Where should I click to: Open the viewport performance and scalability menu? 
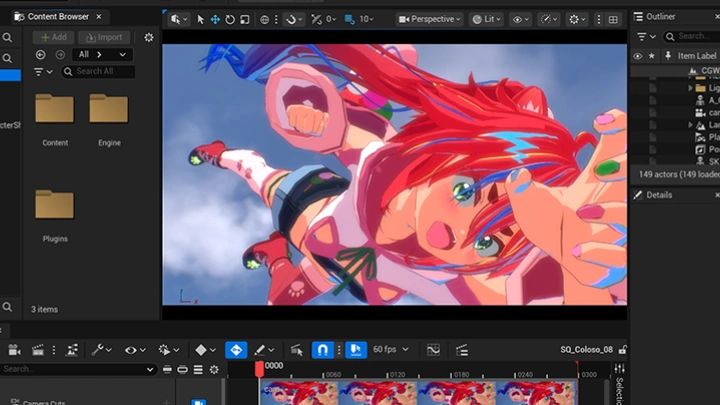tap(549, 19)
